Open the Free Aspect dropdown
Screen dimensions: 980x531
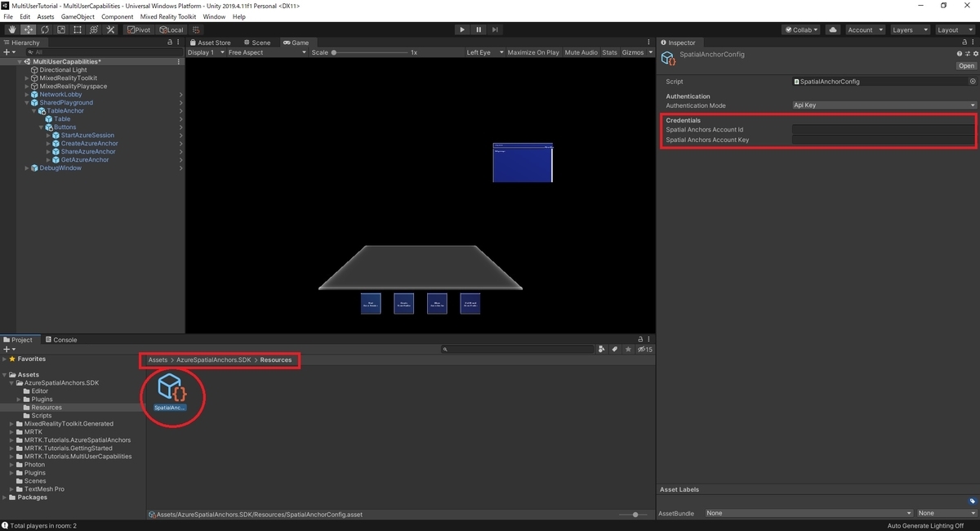point(267,52)
